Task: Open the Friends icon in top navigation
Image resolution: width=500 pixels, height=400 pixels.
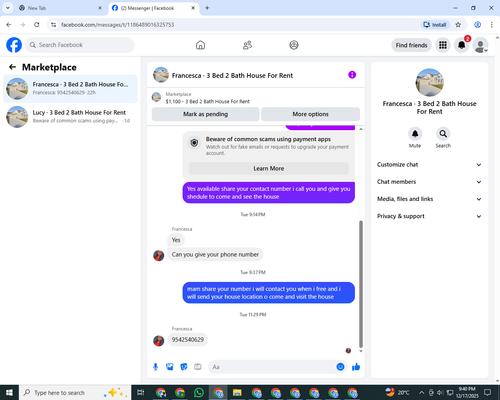Action: [247, 45]
